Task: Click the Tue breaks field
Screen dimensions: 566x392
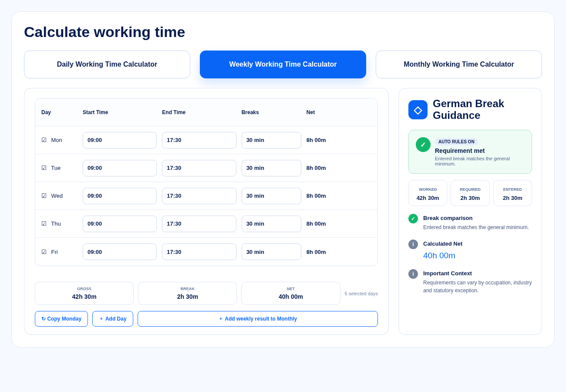Action: click(271, 168)
